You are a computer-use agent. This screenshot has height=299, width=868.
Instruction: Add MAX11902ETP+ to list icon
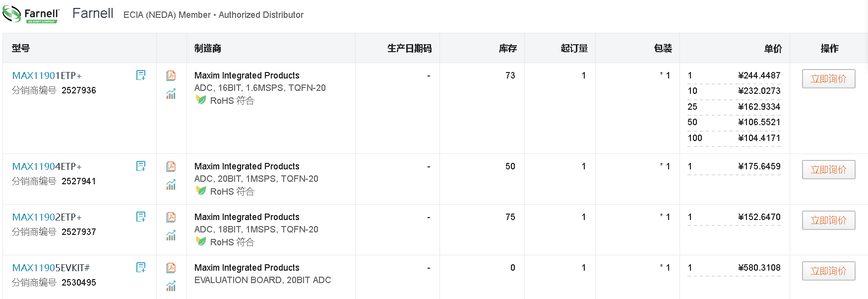pos(141,217)
